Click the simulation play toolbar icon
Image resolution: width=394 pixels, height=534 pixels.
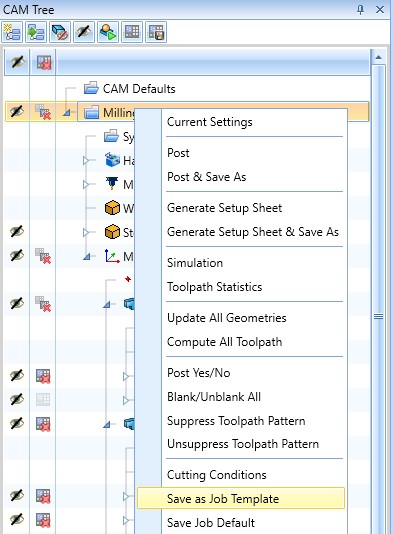[108, 32]
